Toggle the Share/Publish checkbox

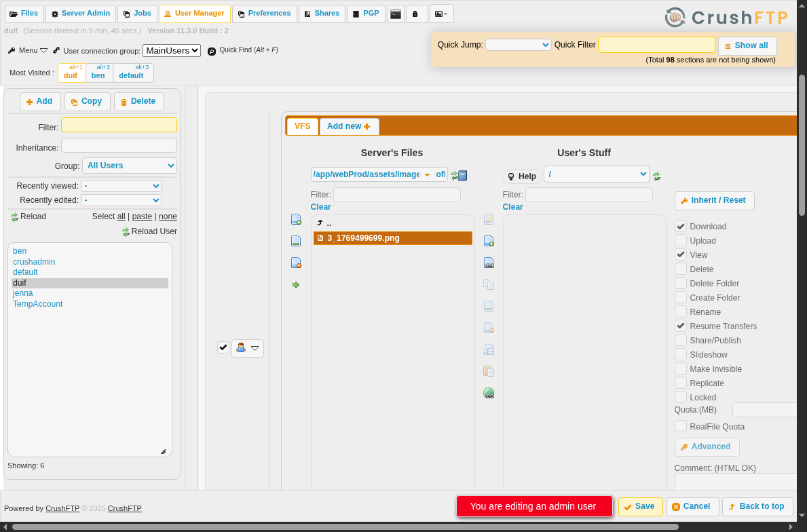tap(681, 340)
